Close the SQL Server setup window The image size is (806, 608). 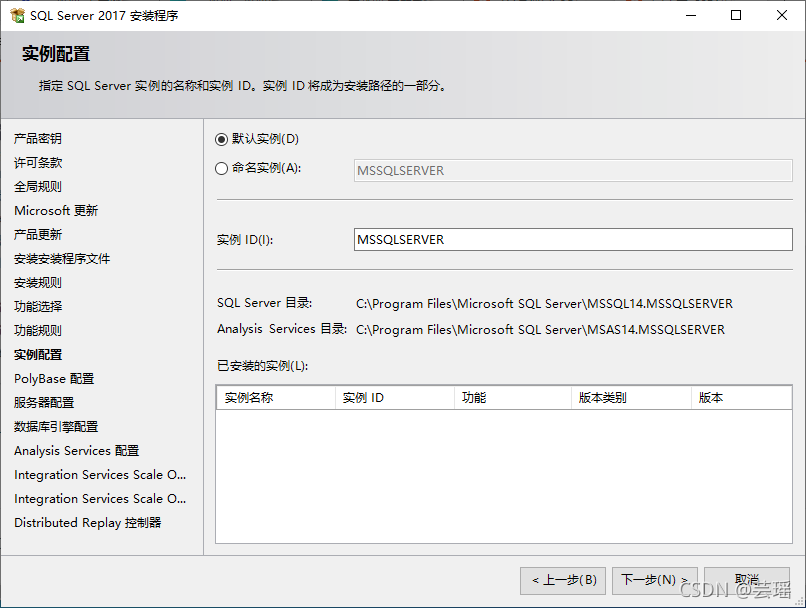[x=782, y=15]
